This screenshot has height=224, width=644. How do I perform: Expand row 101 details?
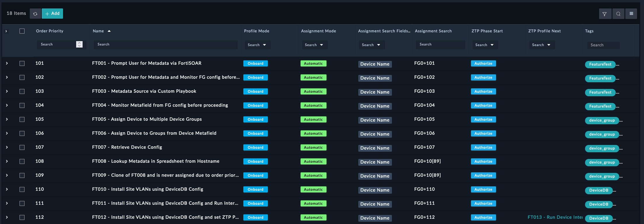point(7,63)
